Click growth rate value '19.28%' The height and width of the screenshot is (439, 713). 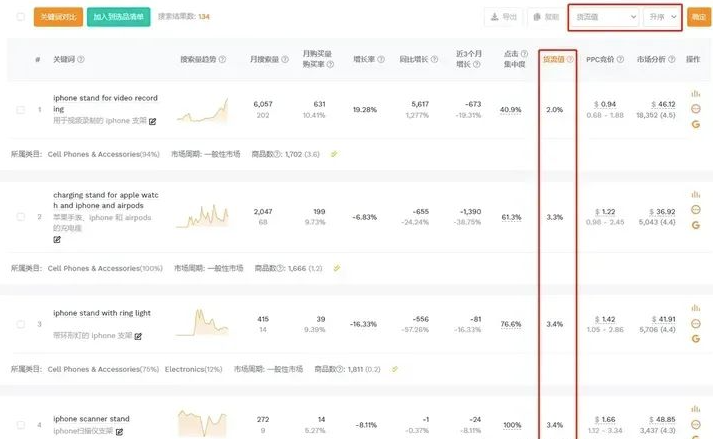coord(365,110)
